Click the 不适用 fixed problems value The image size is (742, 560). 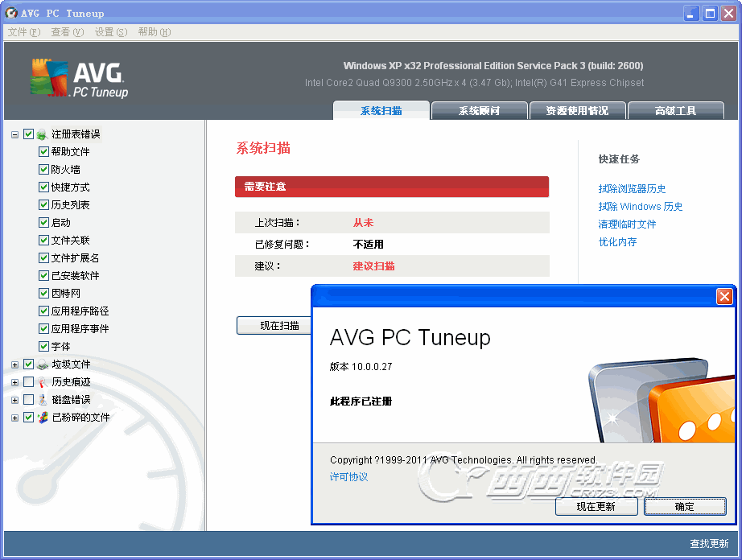click(x=368, y=244)
